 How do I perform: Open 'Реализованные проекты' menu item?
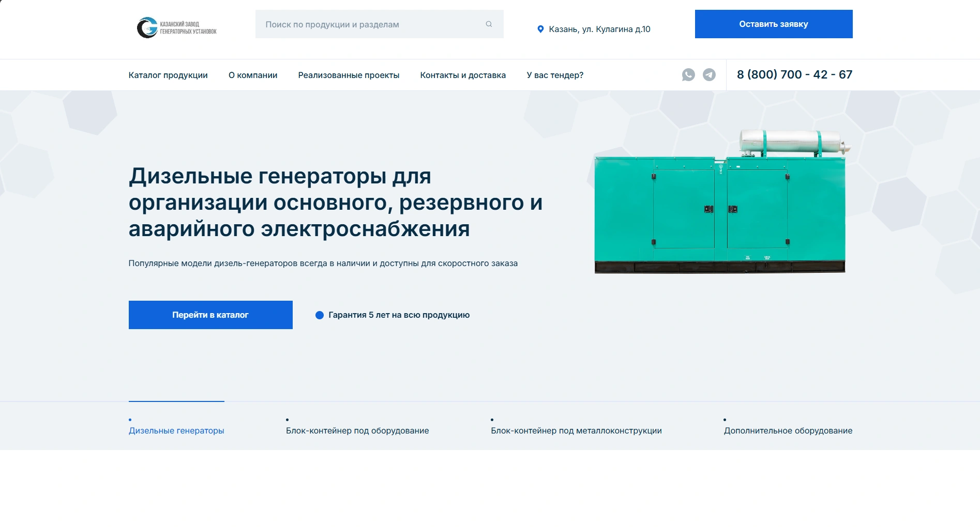pos(349,75)
